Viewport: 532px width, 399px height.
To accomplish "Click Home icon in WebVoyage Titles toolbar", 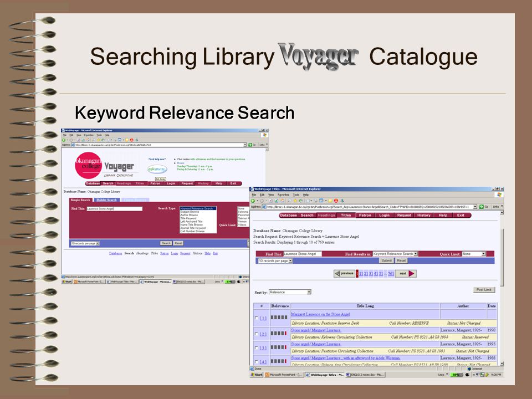I will coord(282,201).
